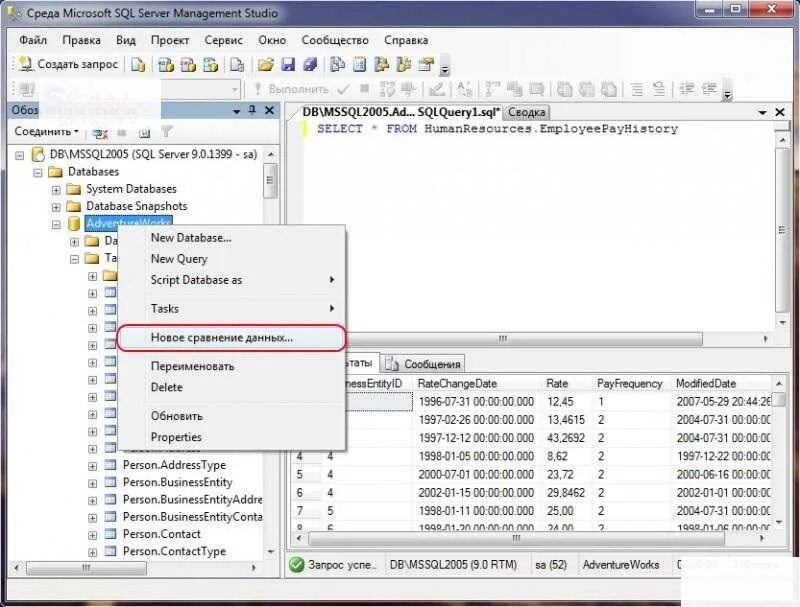Click the Increase Indent icon
800x607 pixels.
click(709, 90)
